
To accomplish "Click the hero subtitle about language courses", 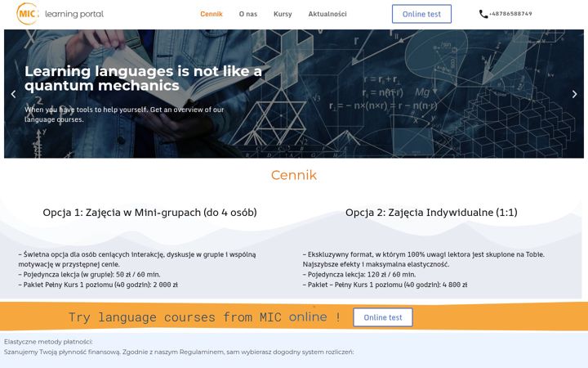I will [124, 114].
